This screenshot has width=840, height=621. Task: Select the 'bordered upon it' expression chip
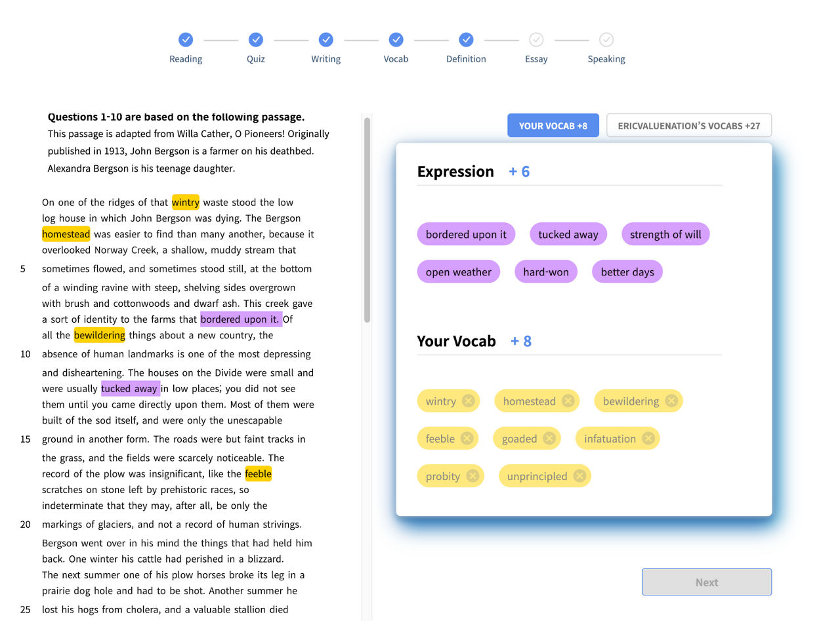coord(466,234)
